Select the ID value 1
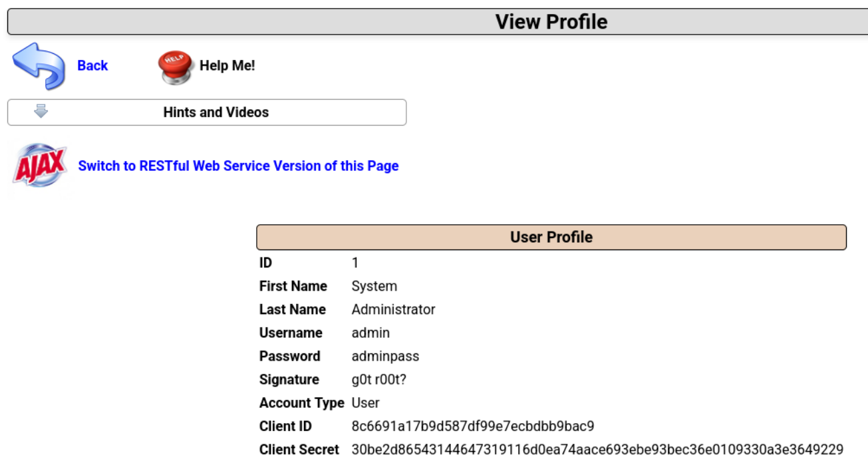 (x=355, y=263)
